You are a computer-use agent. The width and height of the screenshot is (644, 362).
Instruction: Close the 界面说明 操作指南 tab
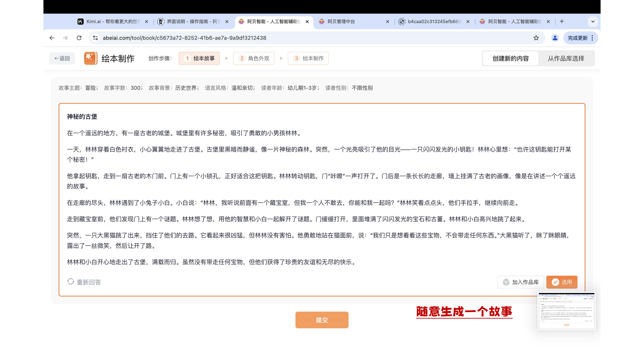point(227,22)
